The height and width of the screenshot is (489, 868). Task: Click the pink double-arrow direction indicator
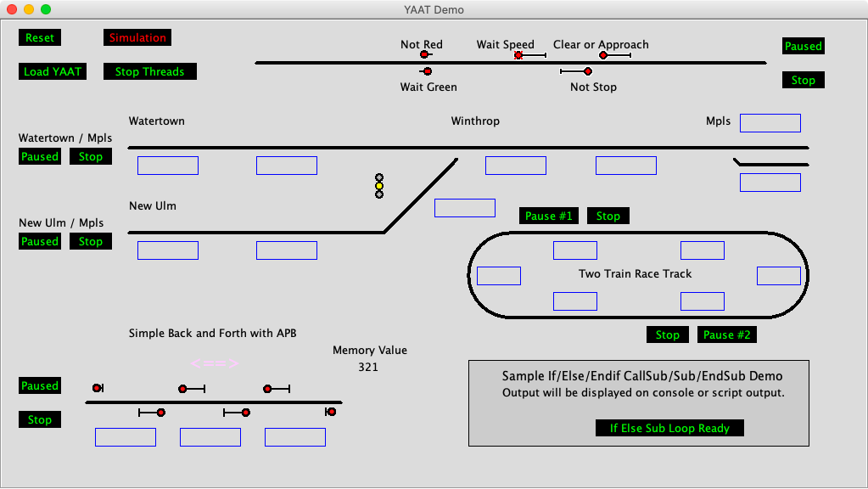pos(214,363)
